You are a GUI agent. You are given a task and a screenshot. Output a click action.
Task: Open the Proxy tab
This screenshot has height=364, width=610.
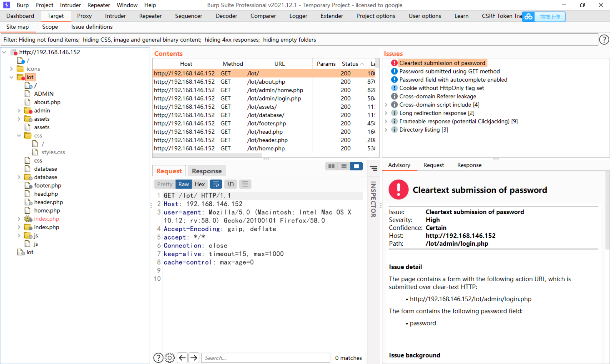click(x=84, y=16)
